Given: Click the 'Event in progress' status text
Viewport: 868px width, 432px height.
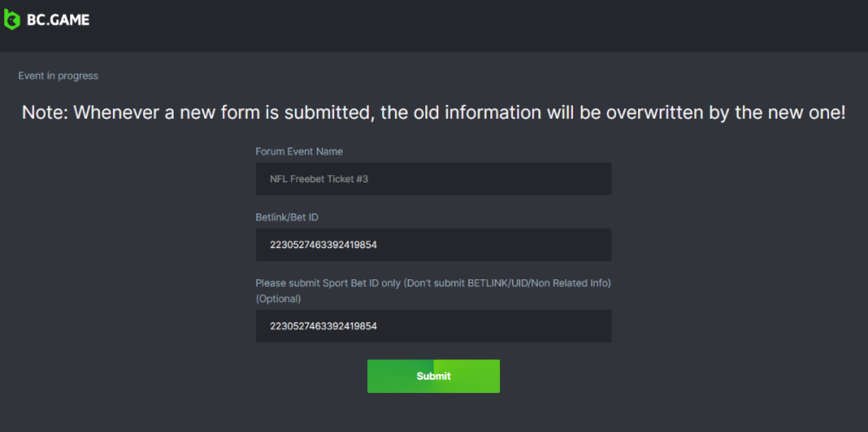Looking at the screenshot, I should [x=58, y=76].
